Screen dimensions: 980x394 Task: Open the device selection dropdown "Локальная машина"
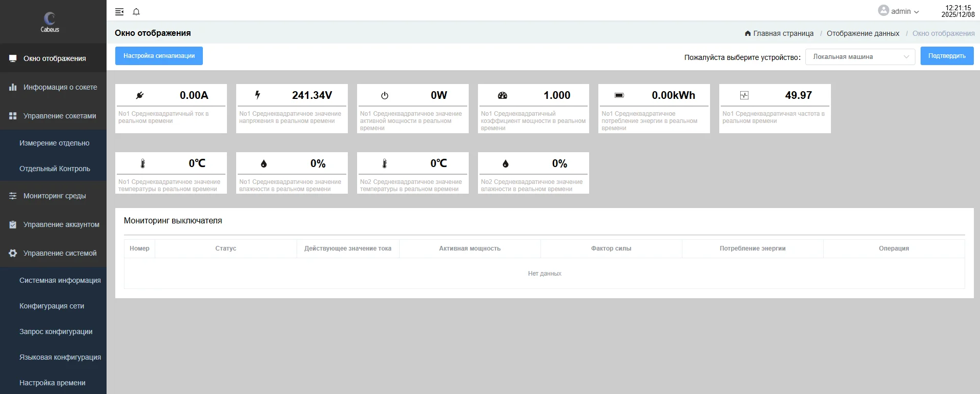tap(860, 57)
